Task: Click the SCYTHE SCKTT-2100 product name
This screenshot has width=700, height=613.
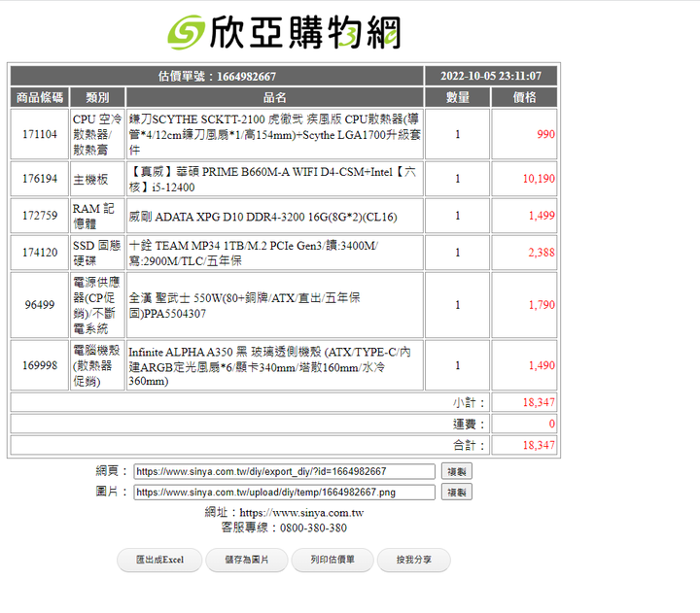Action: coord(274,134)
